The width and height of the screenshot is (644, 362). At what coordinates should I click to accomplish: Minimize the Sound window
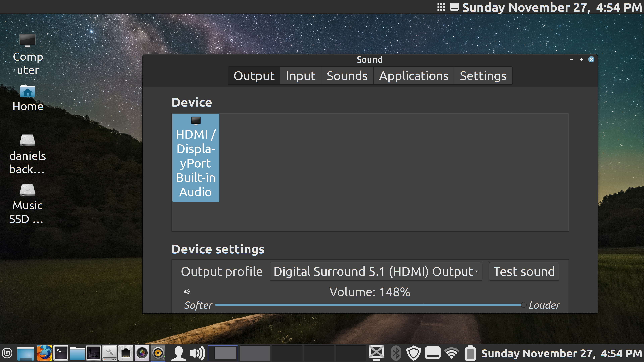point(571,59)
